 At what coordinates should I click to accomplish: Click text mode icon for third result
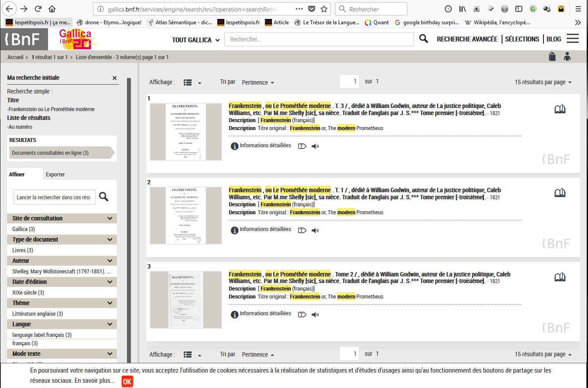302,315
